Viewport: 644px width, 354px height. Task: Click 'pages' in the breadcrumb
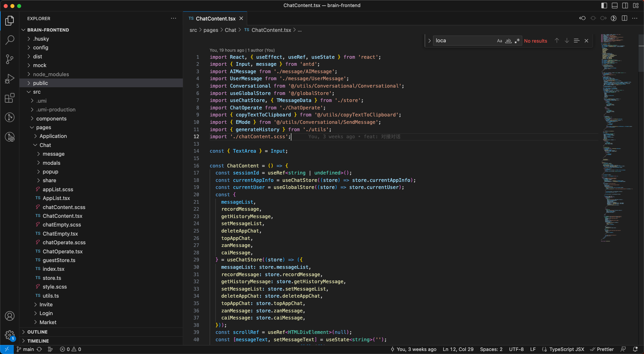click(211, 30)
